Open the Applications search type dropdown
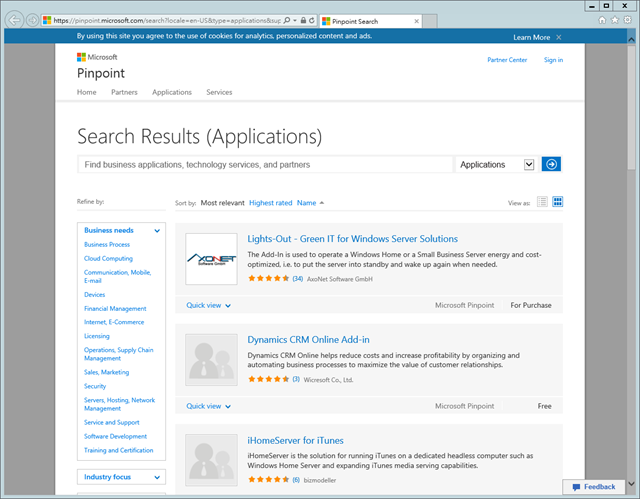Screen dimensions: 640x499 (497, 164)
